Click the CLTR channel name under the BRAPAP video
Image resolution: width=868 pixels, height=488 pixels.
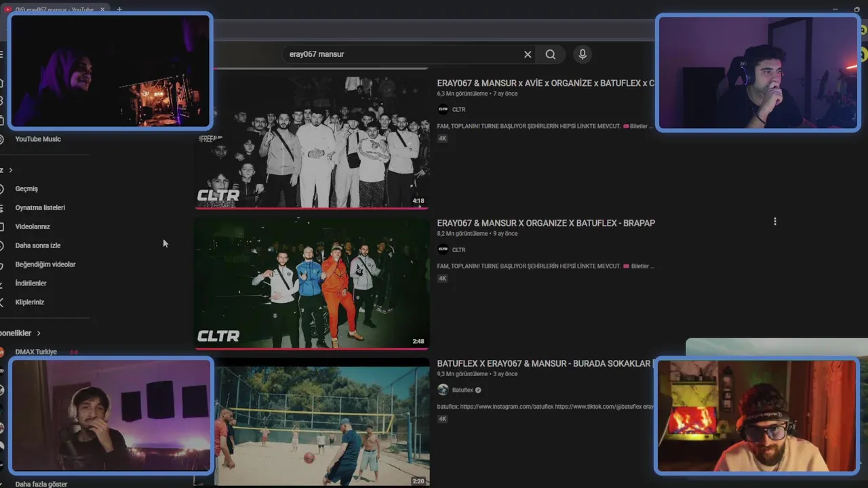[x=458, y=250]
